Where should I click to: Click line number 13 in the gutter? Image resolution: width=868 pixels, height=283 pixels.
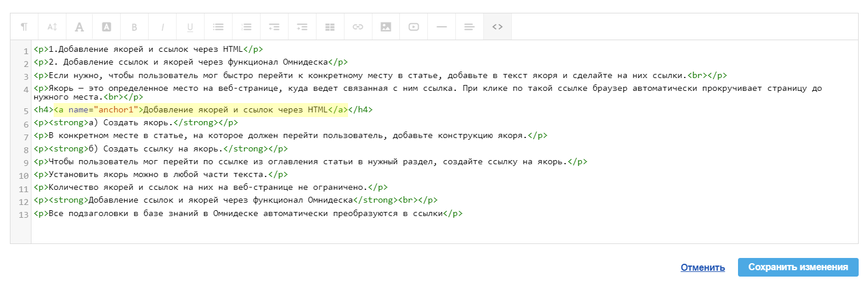(24, 215)
